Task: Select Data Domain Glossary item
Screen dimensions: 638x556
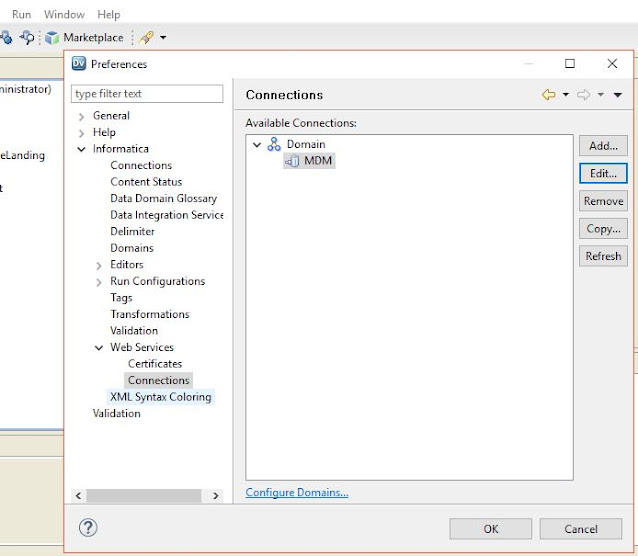Action: point(164,199)
